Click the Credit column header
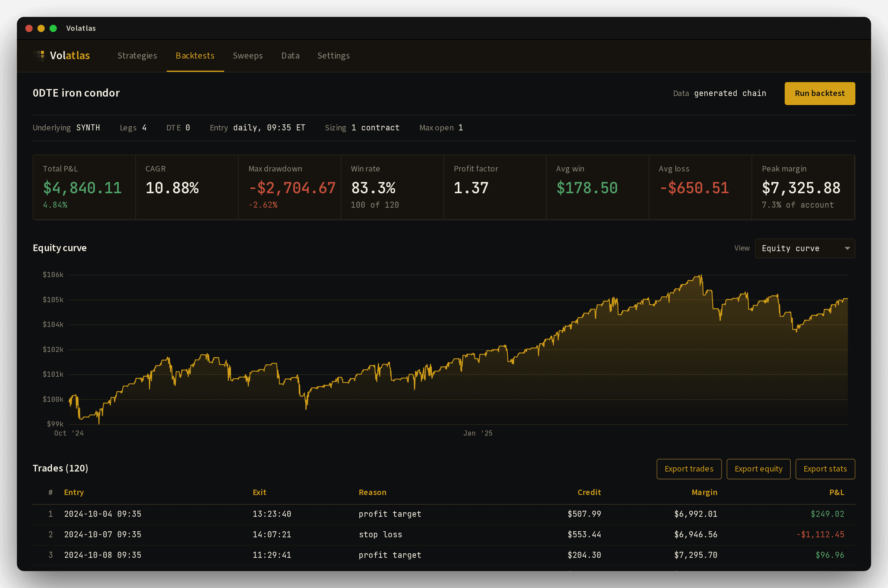Viewport: 888px width, 588px height. (589, 492)
